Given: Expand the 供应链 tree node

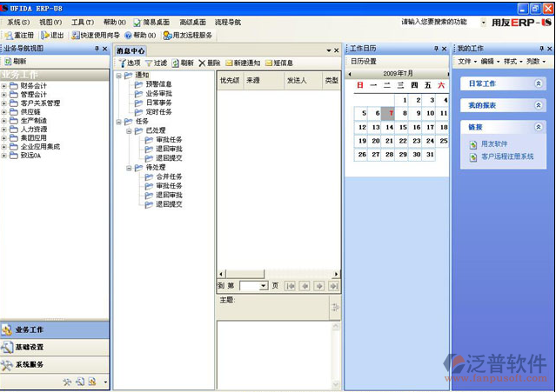Looking at the screenshot, I should click(x=4, y=112).
